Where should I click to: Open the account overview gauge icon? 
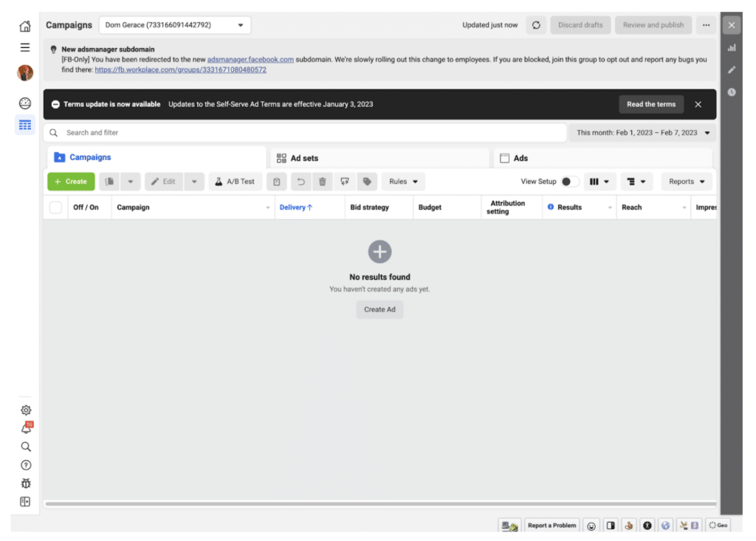click(25, 103)
